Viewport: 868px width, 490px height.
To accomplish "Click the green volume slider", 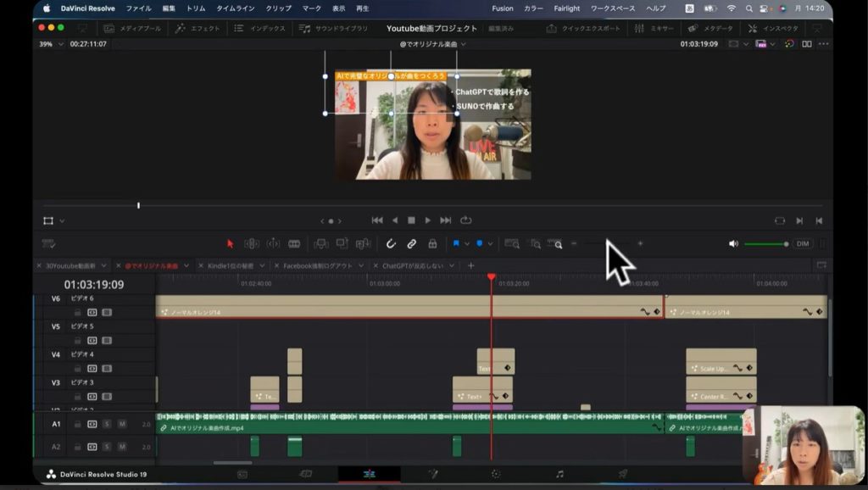I will [765, 244].
